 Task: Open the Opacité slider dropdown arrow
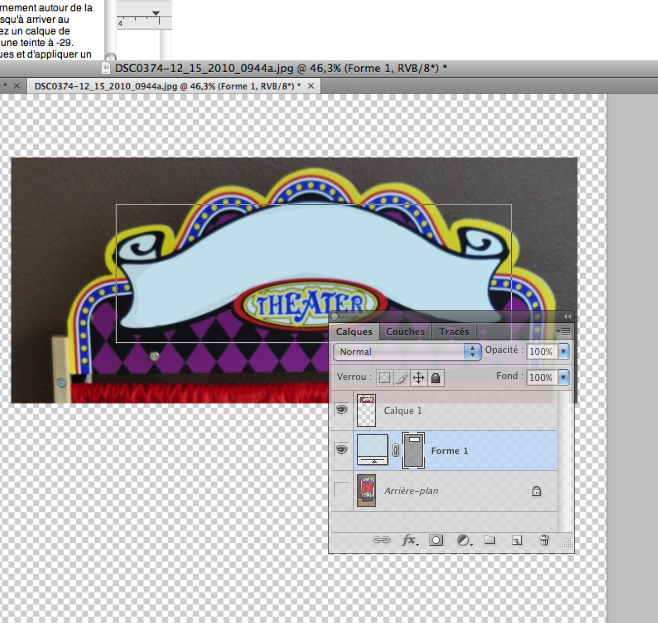tap(564, 351)
